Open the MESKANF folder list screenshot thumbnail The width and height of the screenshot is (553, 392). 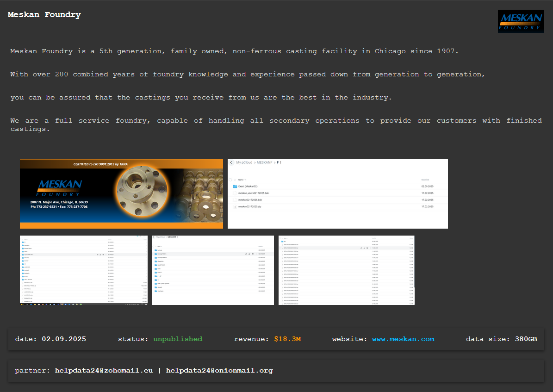click(x=213, y=270)
